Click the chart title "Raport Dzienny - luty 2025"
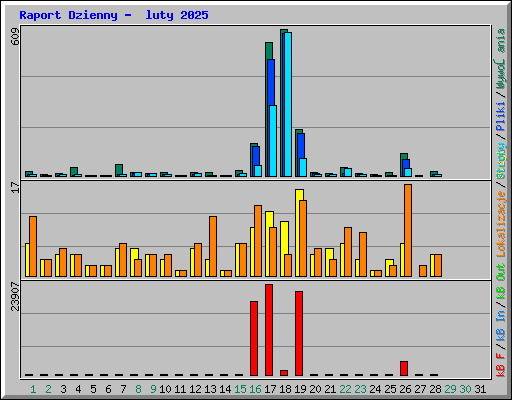 pos(114,15)
